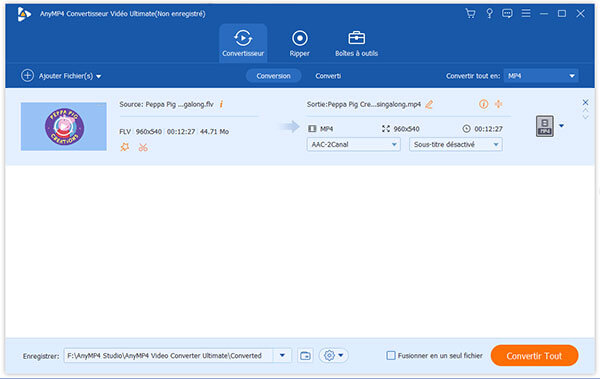Open the shopping cart purchase icon
The height and width of the screenshot is (379, 600).
click(x=470, y=14)
